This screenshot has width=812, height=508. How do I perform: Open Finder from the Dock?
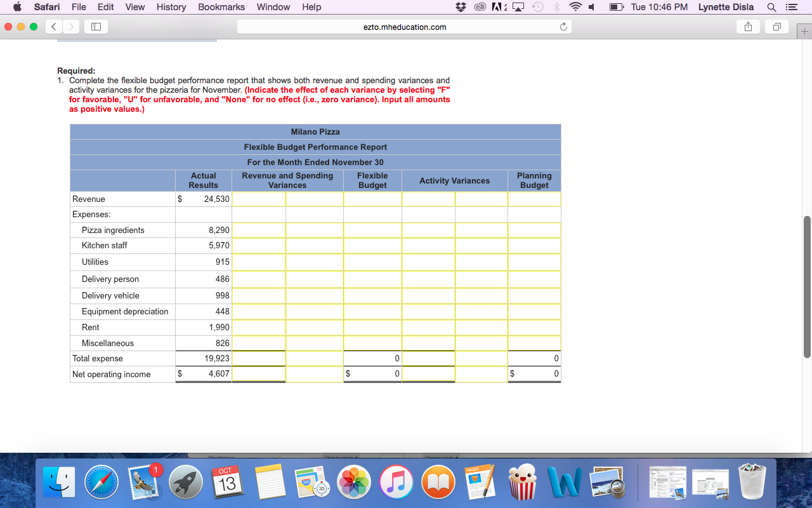[59, 482]
